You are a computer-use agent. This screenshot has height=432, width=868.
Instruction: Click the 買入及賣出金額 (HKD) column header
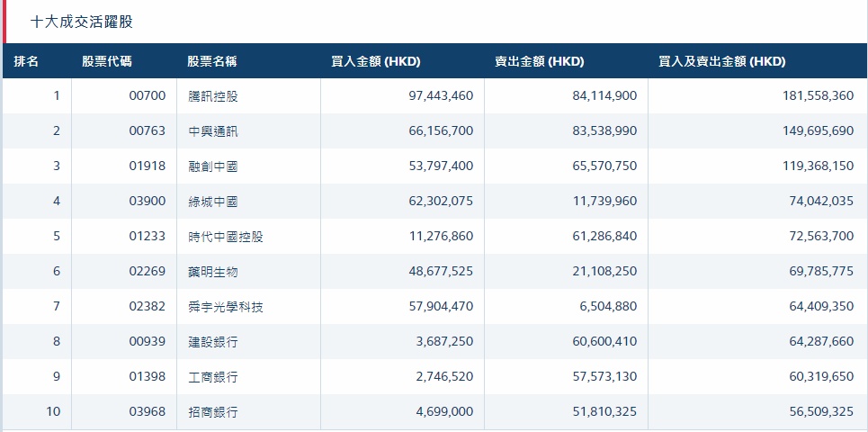click(x=721, y=61)
